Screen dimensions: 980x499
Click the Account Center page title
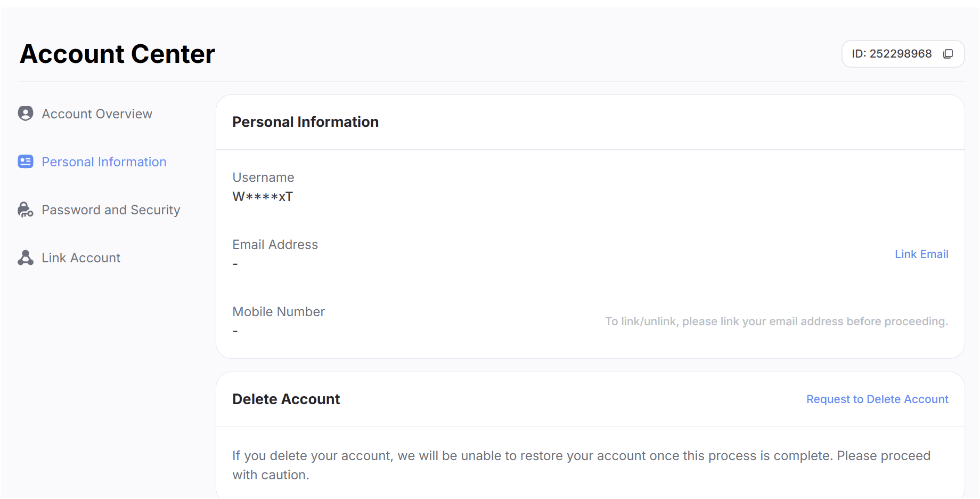[117, 54]
